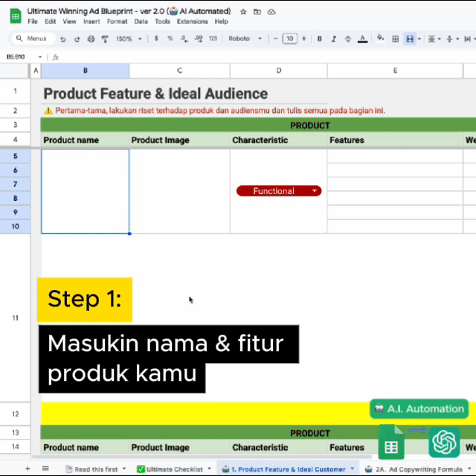The image size is (476, 476).
Task: Print the spreadsheet
Action: click(91, 39)
